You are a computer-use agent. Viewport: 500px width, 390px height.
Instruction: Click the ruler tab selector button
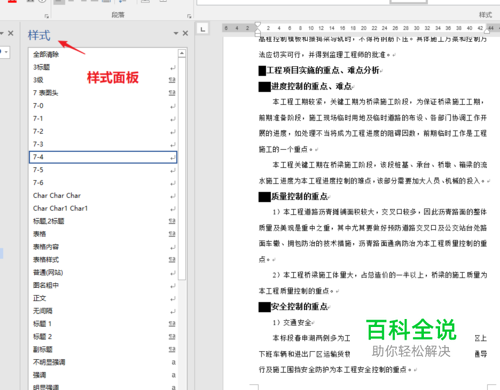pos(203,29)
